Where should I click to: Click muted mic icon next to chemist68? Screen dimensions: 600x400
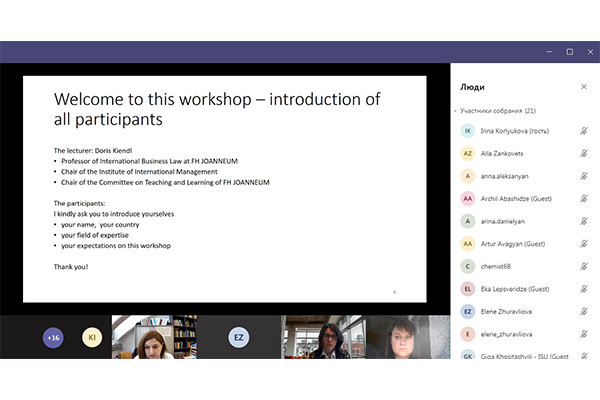[x=583, y=266]
